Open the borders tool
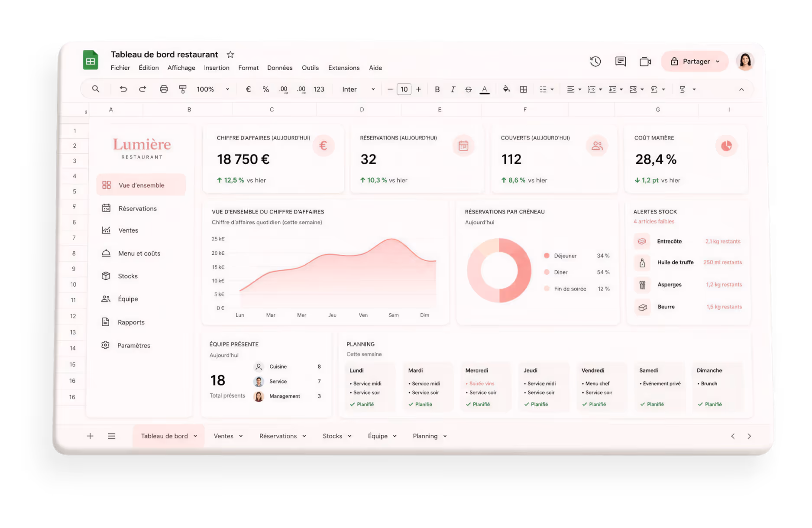The height and width of the screenshot is (528, 812). coord(523,89)
